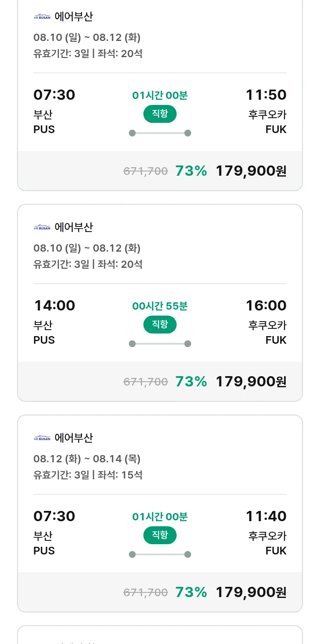Click Air Busan logo in 14:00 flight card
The width and height of the screenshot is (320, 644).
click(42, 228)
